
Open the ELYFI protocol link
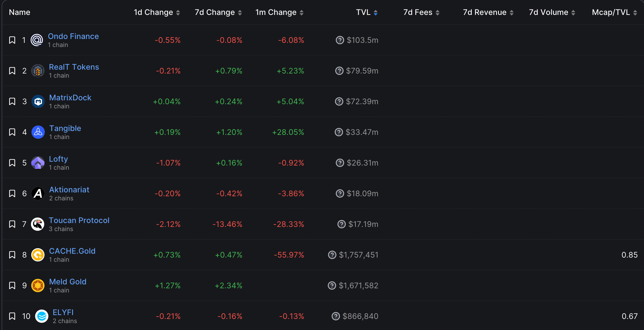click(x=63, y=312)
